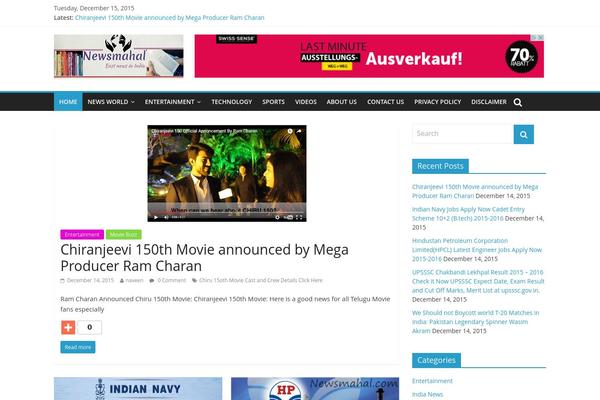Play the Chiranjeevi video
The width and height of the screenshot is (600, 400).
point(156,217)
